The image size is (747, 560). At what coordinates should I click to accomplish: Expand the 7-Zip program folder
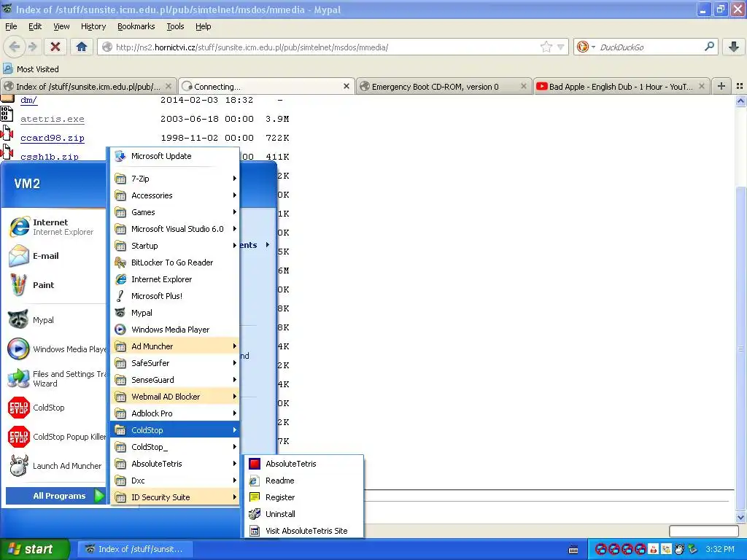coord(175,179)
